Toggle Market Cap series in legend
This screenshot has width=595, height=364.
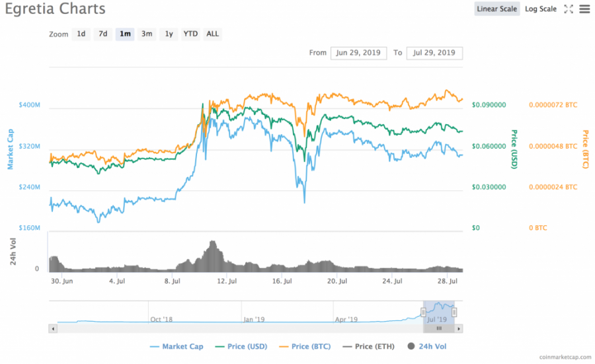coord(177,346)
